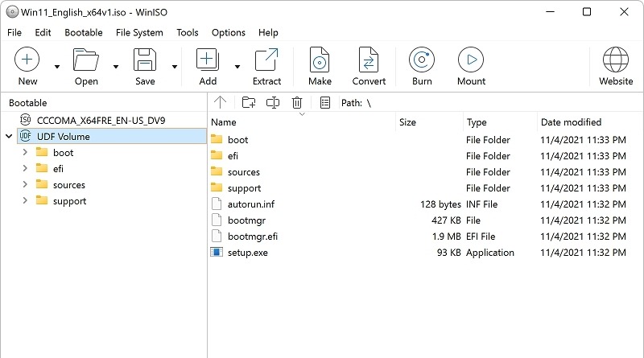This screenshot has height=358, width=644.
Task: Click the rename icon in path bar
Action: click(x=273, y=102)
